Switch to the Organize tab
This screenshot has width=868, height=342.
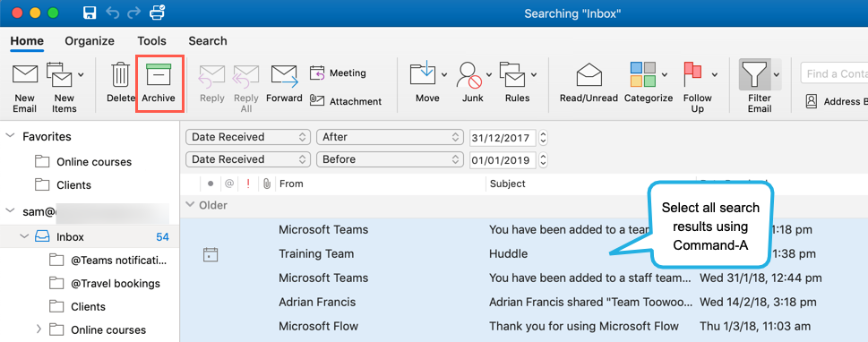[x=90, y=41]
